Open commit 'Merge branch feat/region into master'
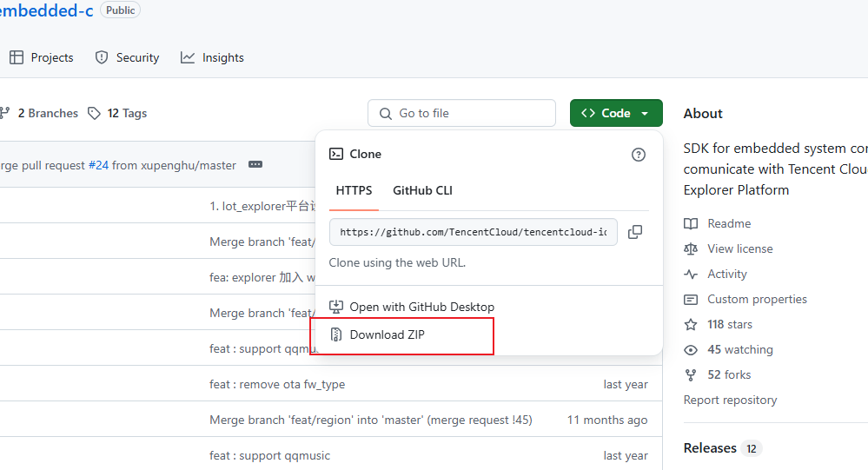The image size is (868, 470). pos(371,420)
